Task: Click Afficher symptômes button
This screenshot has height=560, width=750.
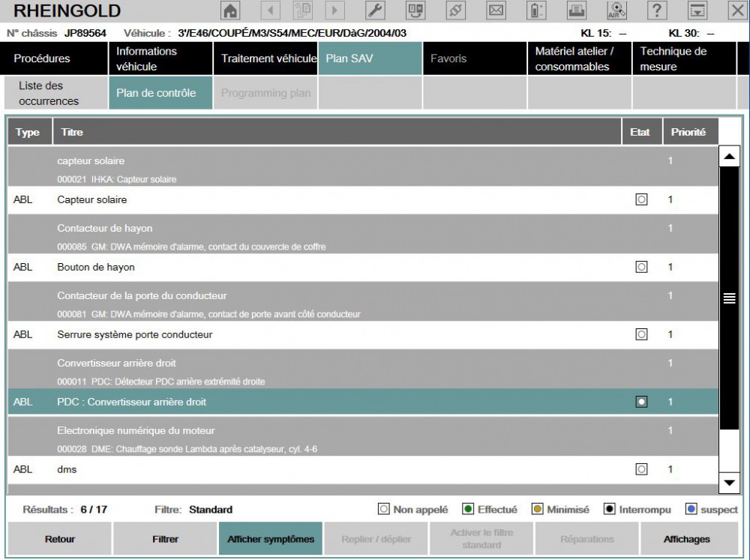Action: tap(270, 539)
